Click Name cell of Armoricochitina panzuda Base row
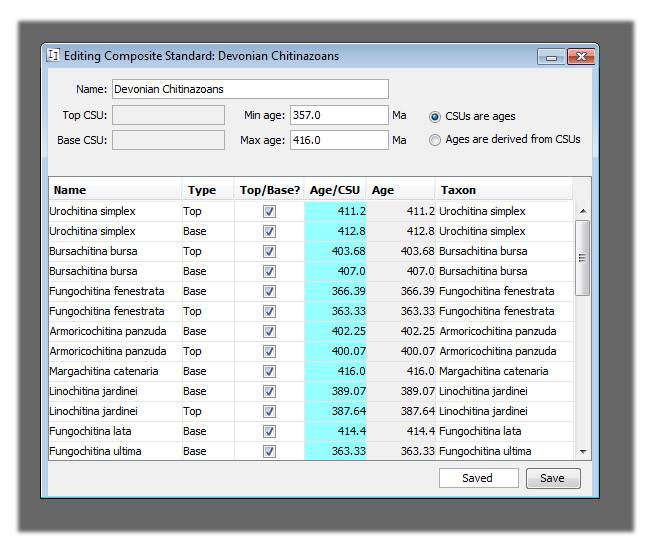Screen dimensions: 652x550 [x=115, y=331]
